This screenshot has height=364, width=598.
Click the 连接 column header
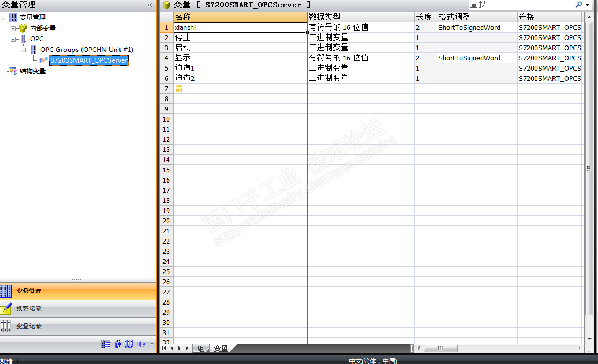coord(550,17)
